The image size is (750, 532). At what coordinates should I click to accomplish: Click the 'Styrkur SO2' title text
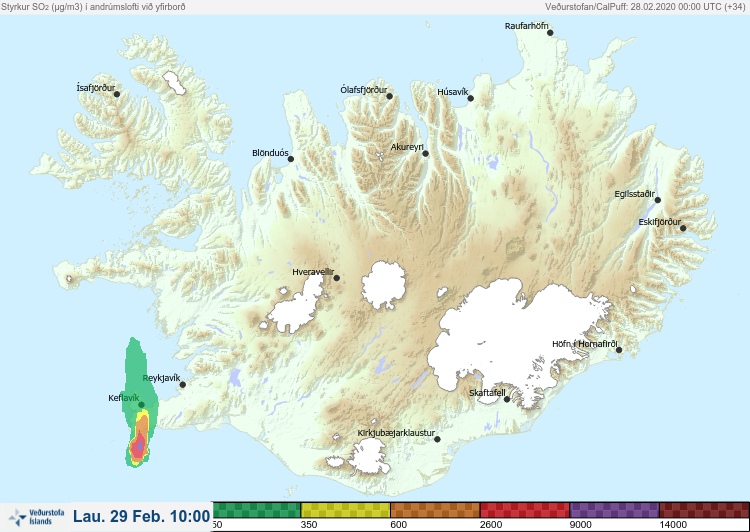[x=93, y=7]
